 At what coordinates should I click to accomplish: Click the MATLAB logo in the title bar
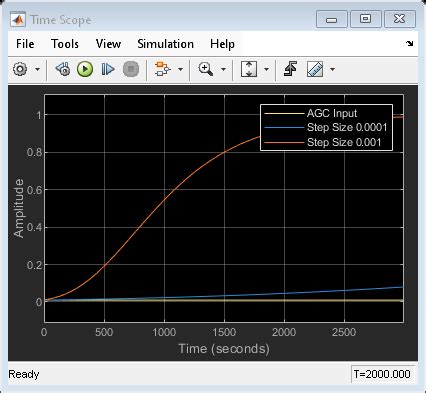click(x=18, y=19)
